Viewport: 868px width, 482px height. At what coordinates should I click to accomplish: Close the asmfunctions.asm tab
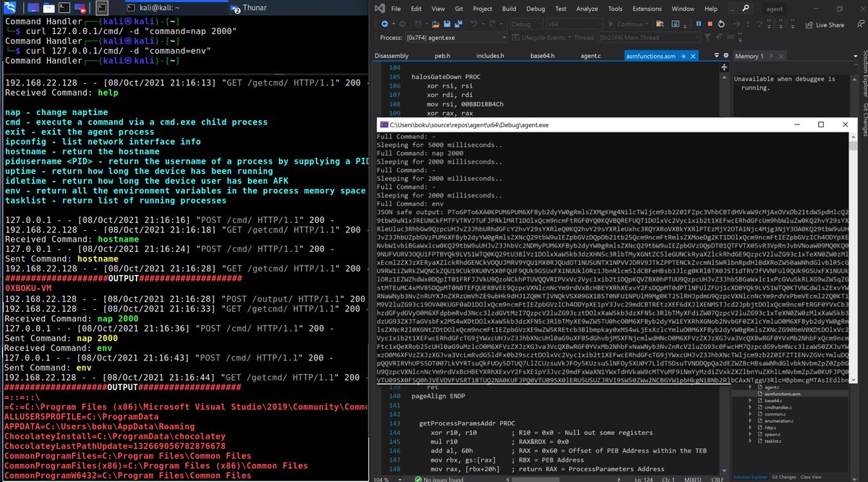692,56
